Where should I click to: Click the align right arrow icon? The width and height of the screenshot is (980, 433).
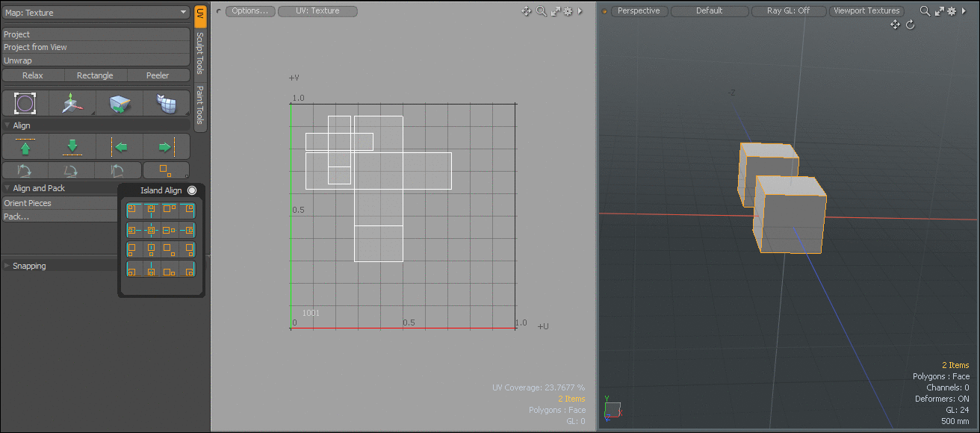(x=166, y=146)
